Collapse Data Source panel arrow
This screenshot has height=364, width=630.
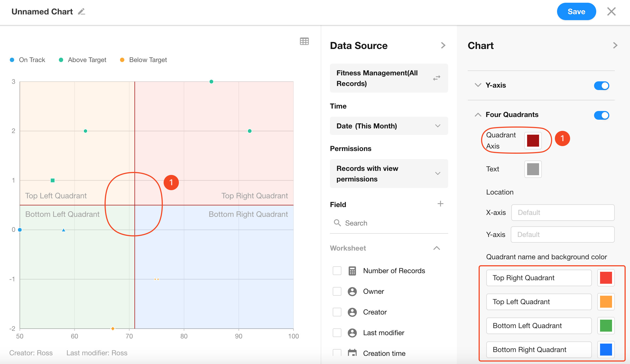pos(443,45)
